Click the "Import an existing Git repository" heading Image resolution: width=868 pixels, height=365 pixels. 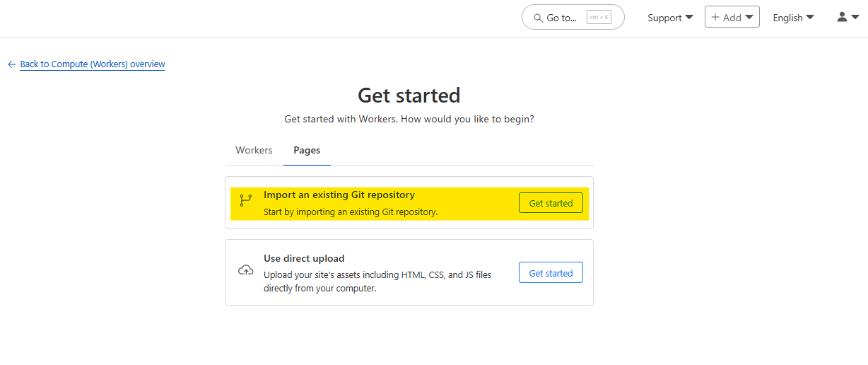339,195
